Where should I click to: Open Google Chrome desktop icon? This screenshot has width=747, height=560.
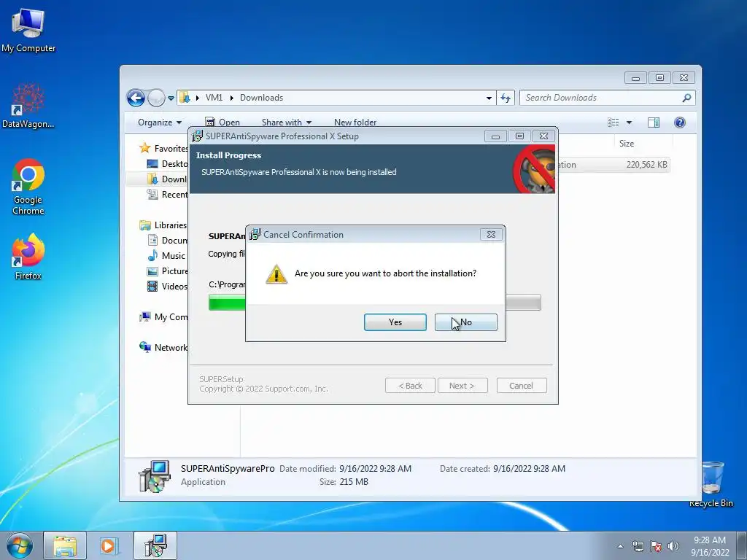point(28,187)
